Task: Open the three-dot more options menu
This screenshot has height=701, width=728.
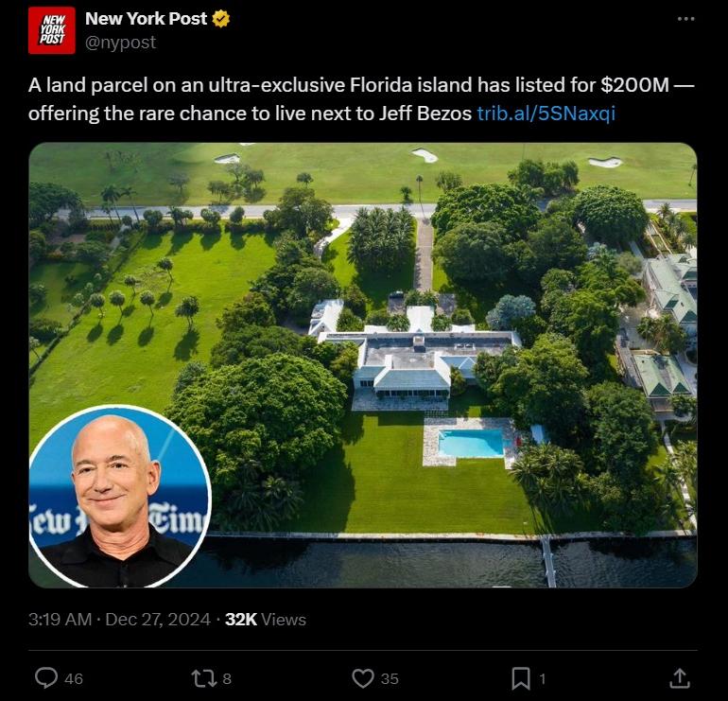Action: click(x=685, y=19)
